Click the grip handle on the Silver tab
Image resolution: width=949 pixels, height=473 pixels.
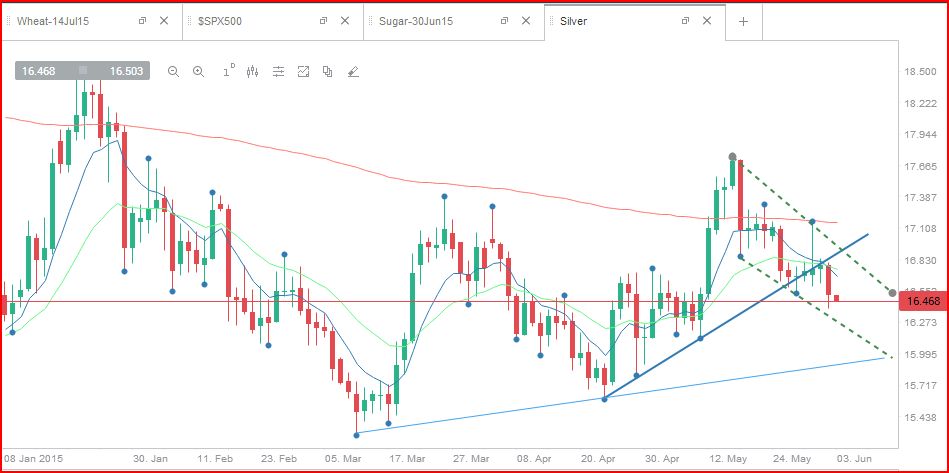[x=553, y=21]
